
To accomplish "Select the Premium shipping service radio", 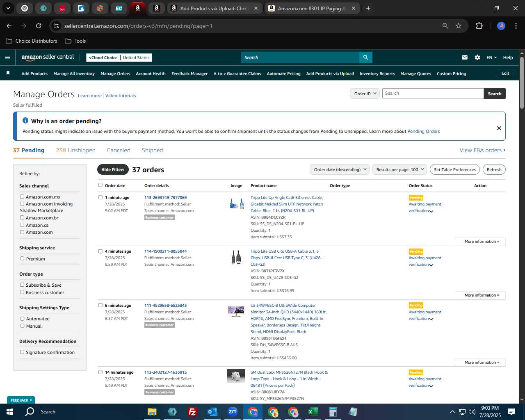I will (22, 258).
